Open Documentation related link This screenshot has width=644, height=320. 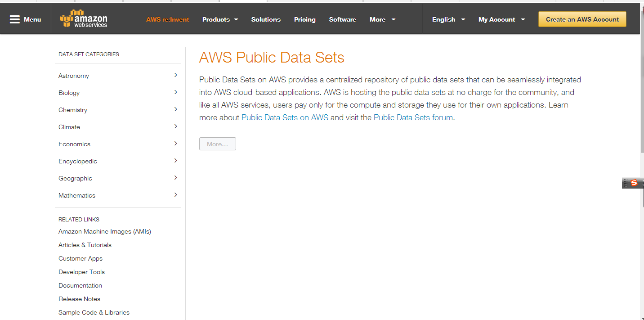point(80,285)
